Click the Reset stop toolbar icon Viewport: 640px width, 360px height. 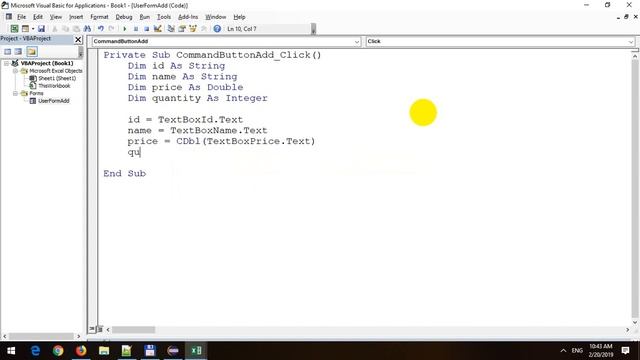point(147,29)
